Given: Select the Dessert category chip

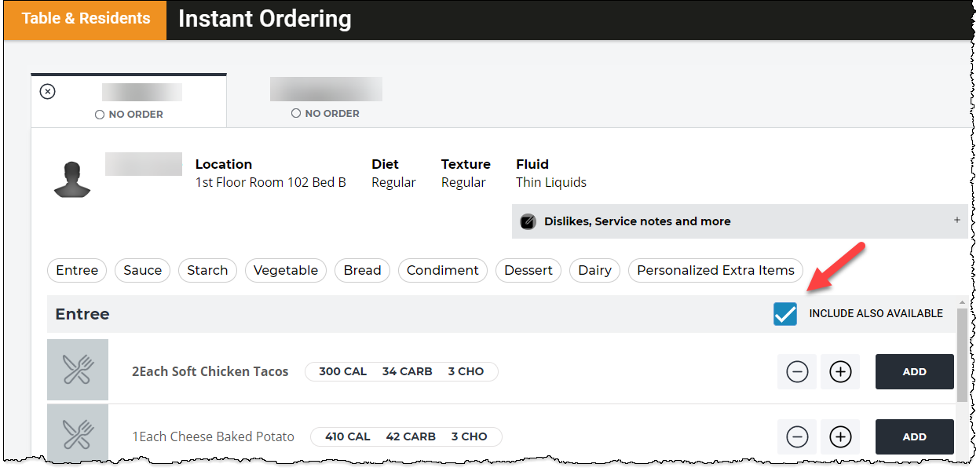Looking at the screenshot, I should click(528, 270).
